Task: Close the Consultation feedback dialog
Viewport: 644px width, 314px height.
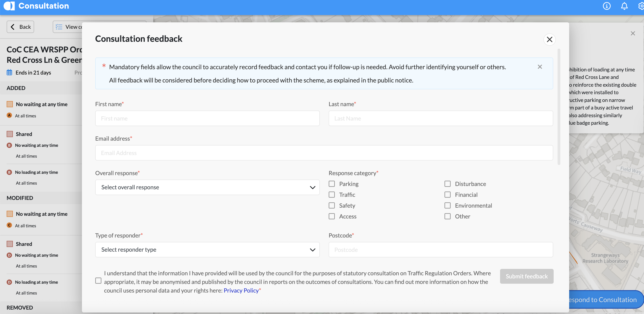Action: 549,39
